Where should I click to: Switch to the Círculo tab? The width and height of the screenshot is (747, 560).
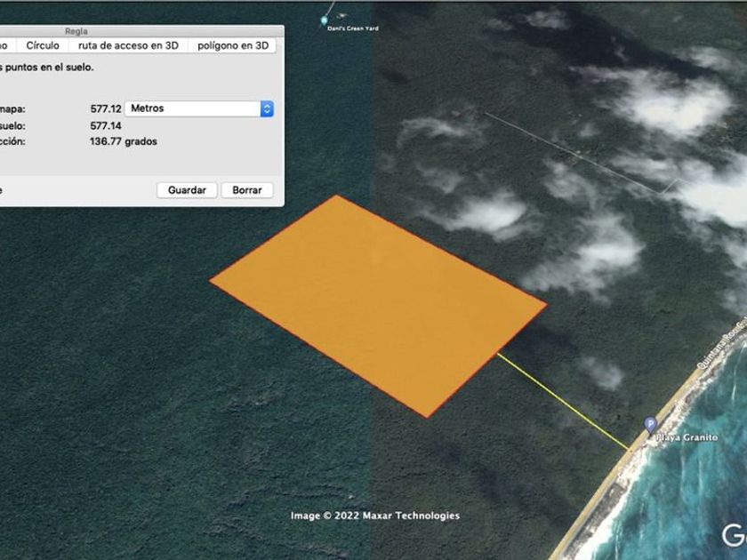click(43, 45)
